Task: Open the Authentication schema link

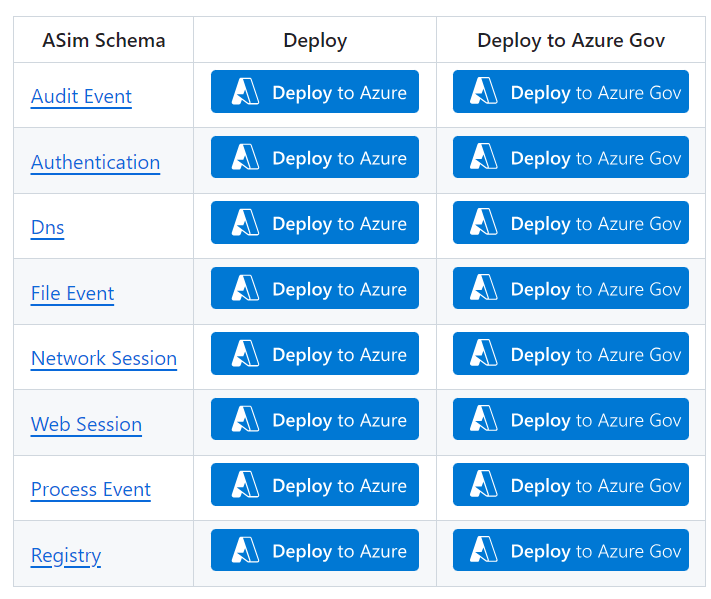Action: tap(95, 162)
